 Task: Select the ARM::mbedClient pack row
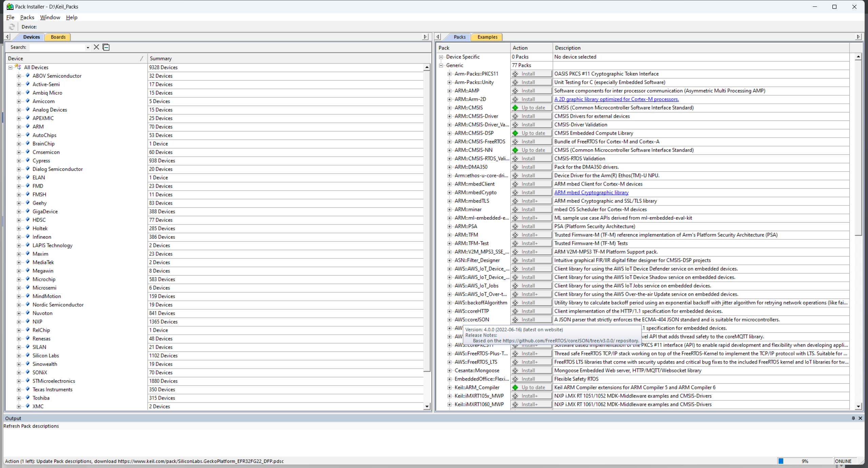(x=643, y=184)
